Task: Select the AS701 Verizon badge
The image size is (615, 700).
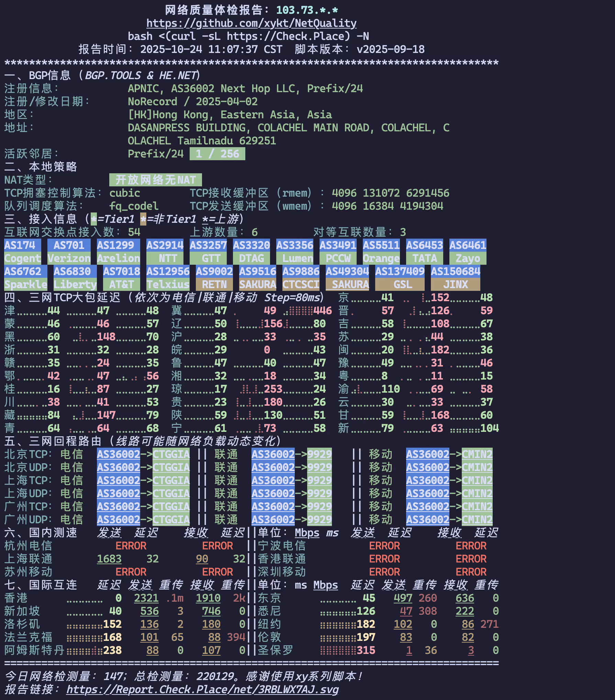Action: 69,252
